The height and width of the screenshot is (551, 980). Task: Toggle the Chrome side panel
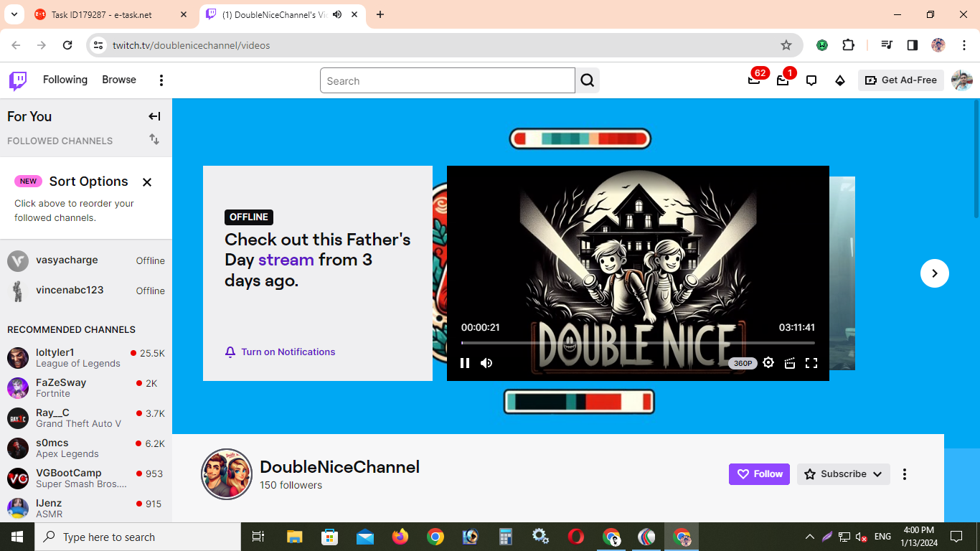tap(913, 45)
